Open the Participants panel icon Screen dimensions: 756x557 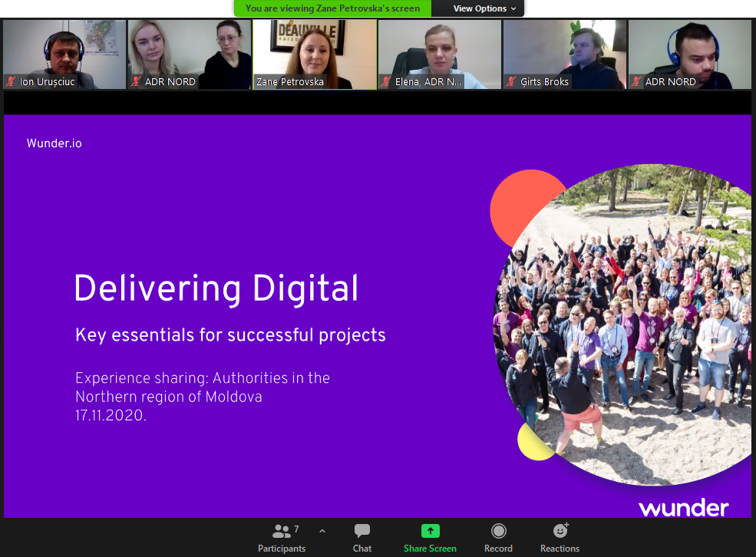tap(281, 532)
